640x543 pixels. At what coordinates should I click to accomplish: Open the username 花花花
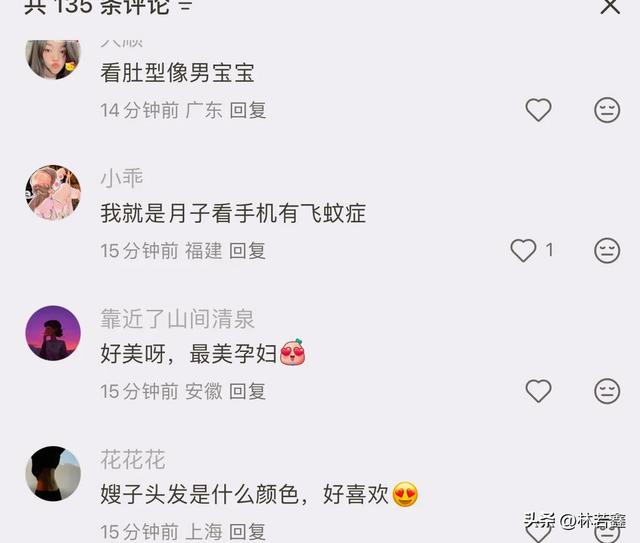[x=133, y=459]
